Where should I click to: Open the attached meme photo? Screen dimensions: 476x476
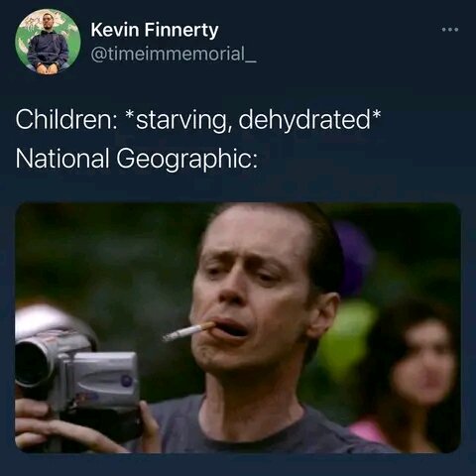(238, 328)
